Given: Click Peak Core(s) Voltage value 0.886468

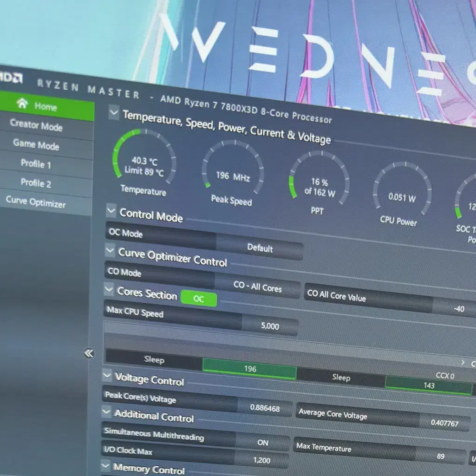Looking at the screenshot, I should click(x=264, y=408).
